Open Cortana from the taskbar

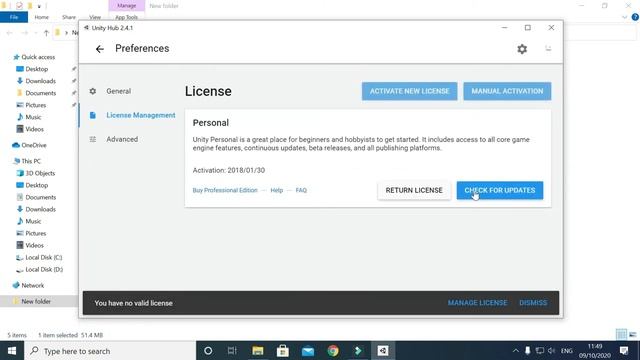pyautogui.click(x=208, y=351)
